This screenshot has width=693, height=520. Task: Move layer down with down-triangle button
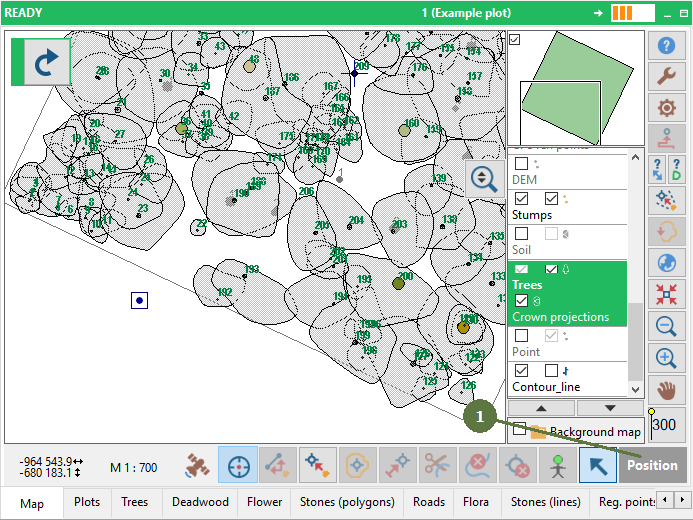pyautogui.click(x=610, y=408)
